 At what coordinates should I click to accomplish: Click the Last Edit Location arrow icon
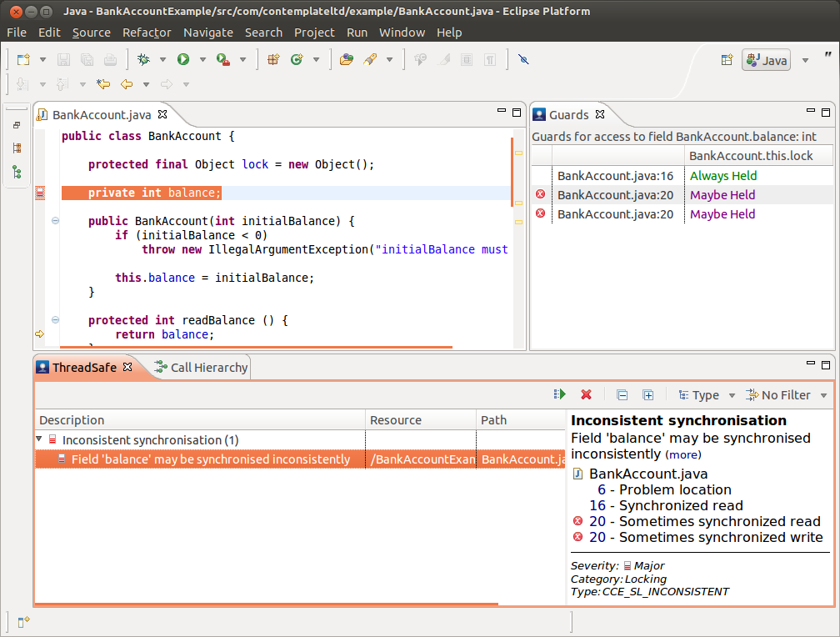point(102,84)
